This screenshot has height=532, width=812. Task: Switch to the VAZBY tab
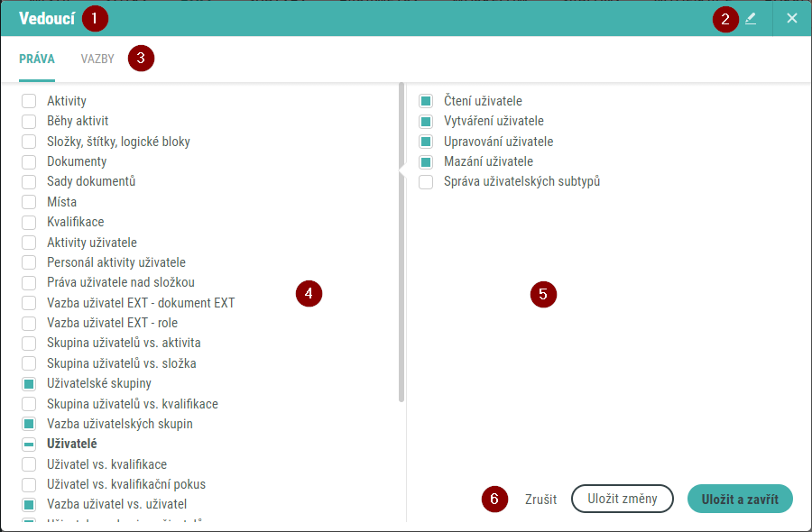click(97, 60)
